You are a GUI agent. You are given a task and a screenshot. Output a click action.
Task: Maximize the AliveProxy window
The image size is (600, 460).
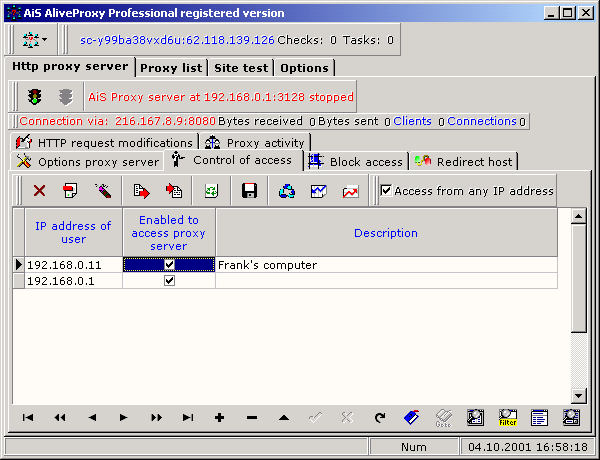click(x=568, y=13)
